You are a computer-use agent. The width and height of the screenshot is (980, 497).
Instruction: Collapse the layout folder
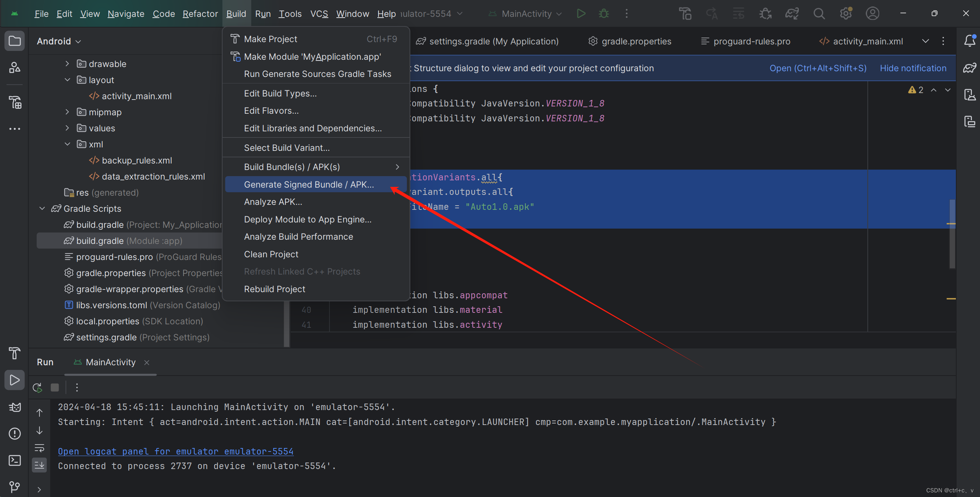point(67,80)
